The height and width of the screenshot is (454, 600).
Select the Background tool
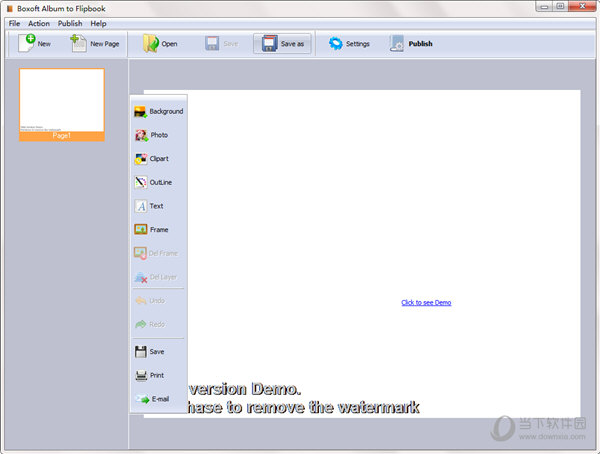click(158, 111)
